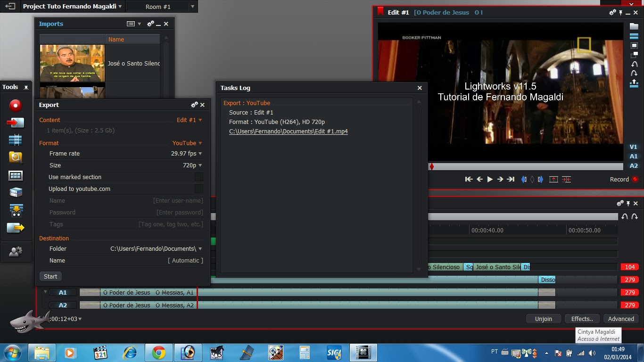Open the Format dropdown showing YouTube
Image resolution: width=644 pixels, height=362 pixels.
click(x=187, y=143)
